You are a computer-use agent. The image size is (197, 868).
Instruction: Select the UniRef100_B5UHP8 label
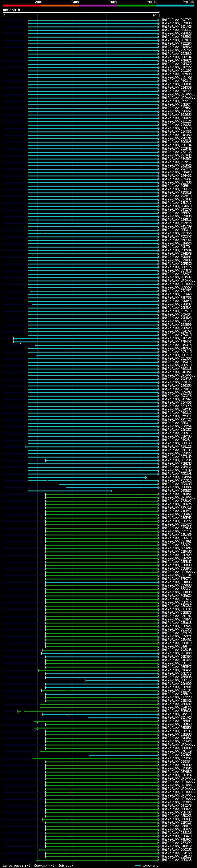(x=177, y=568)
